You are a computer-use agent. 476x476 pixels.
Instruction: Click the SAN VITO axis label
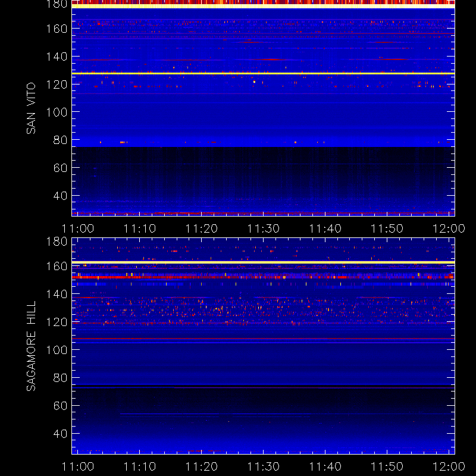[x=31, y=108]
